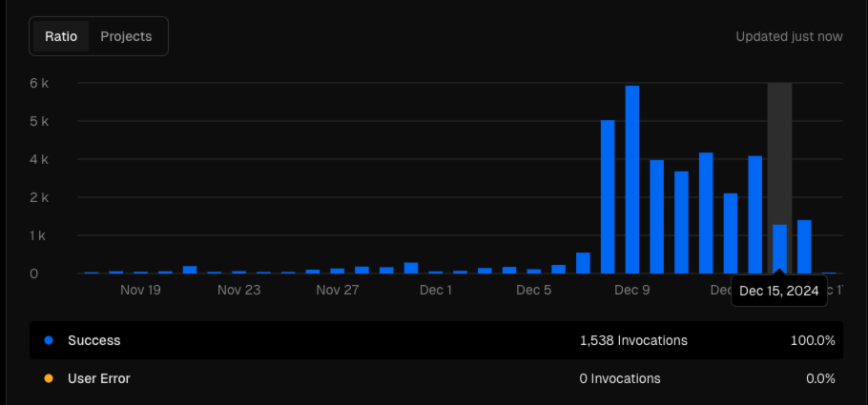
Task: Click the Nov 19 axis label
Action: point(140,290)
